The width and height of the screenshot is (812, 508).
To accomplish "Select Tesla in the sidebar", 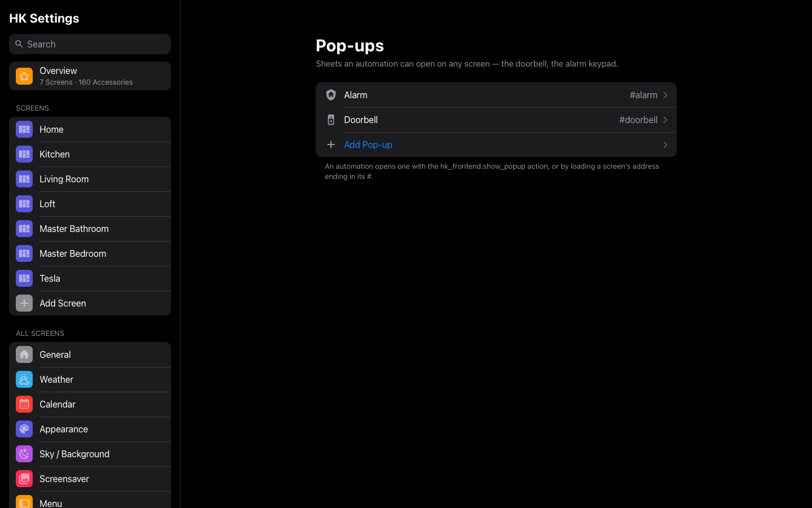I will 90,278.
